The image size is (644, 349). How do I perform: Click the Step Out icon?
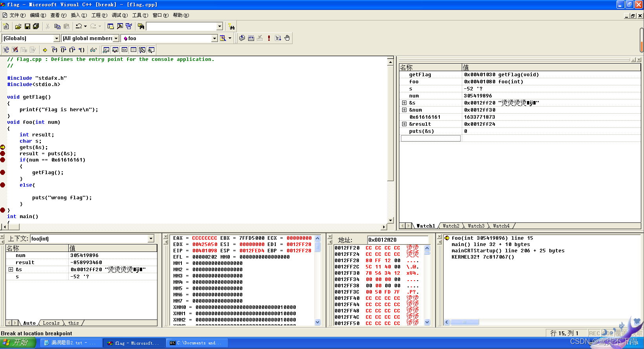[x=72, y=50]
